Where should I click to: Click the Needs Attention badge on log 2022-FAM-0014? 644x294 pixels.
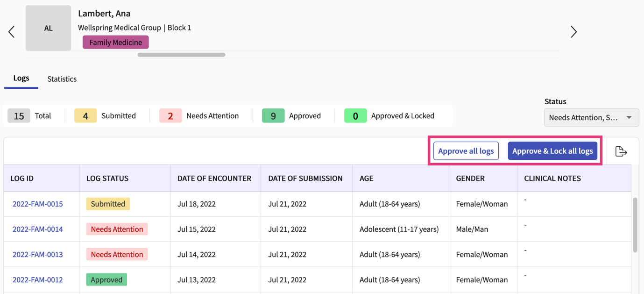point(116,229)
